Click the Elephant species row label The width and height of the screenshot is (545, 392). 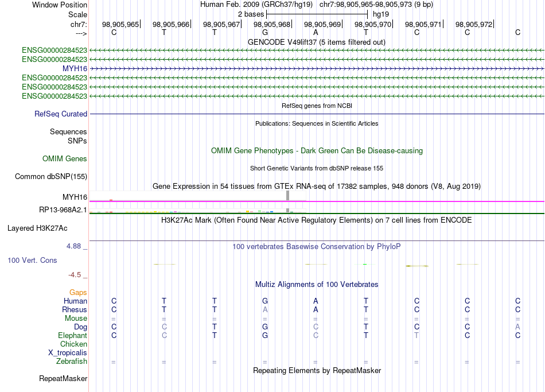pos(73,335)
